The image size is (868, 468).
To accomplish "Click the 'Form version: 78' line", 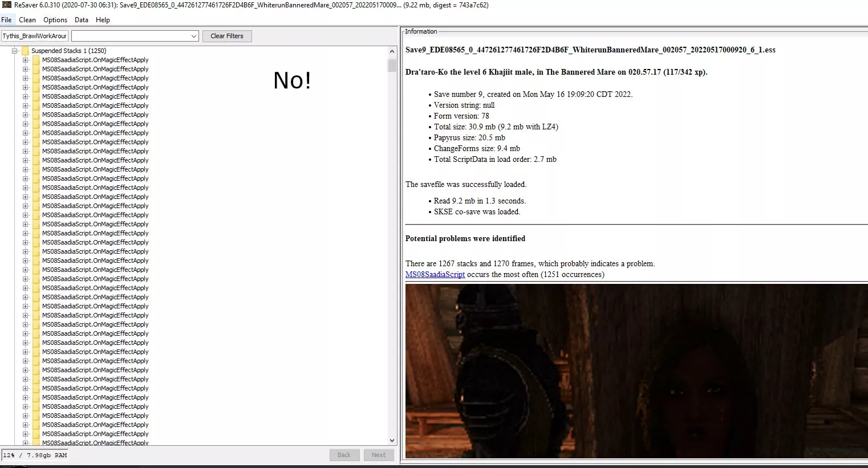I will pos(461,116).
